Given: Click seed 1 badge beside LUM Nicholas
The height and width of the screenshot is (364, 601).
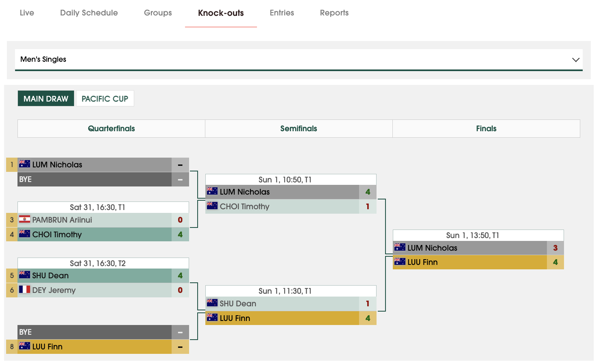Looking at the screenshot, I should point(12,165).
